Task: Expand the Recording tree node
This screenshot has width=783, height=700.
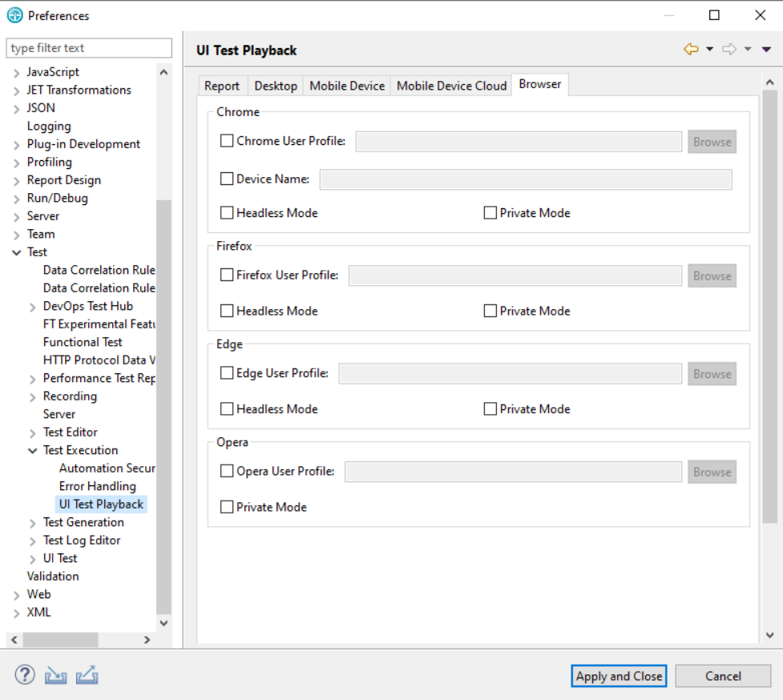Action: 32,396
